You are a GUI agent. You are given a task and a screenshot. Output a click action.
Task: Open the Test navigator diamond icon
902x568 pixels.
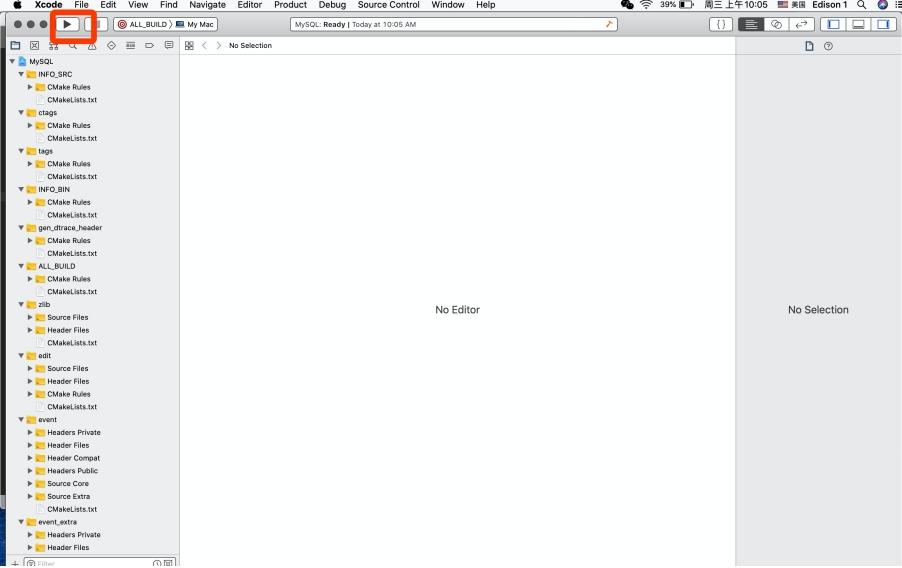coord(111,45)
